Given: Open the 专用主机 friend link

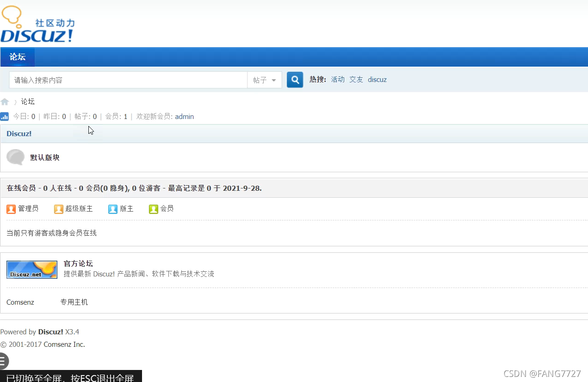Looking at the screenshot, I should tap(74, 302).
